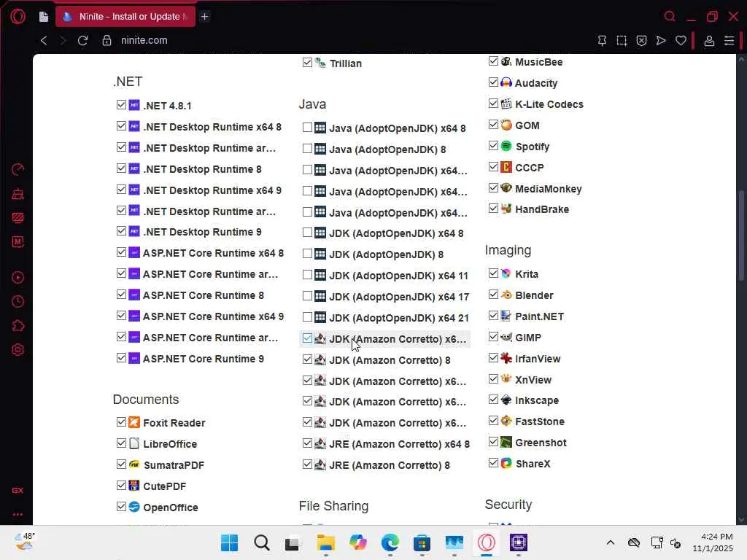Click the CutePDF label
The image size is (747, 560).
164,486
